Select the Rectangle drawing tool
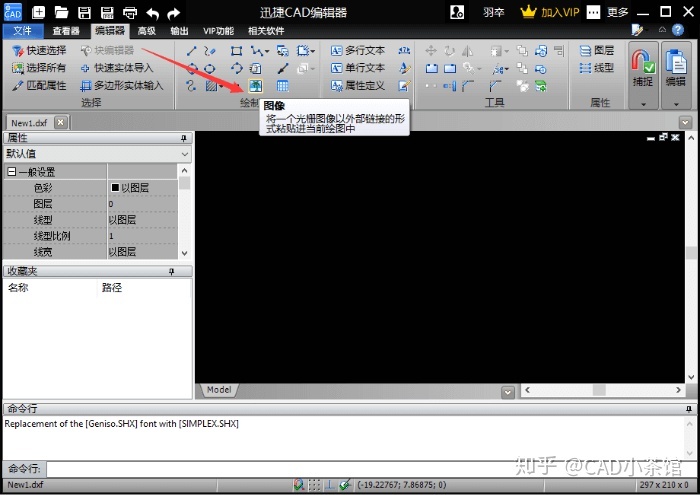This screenshot has width=700, height=495. click(x=236, y=51)
